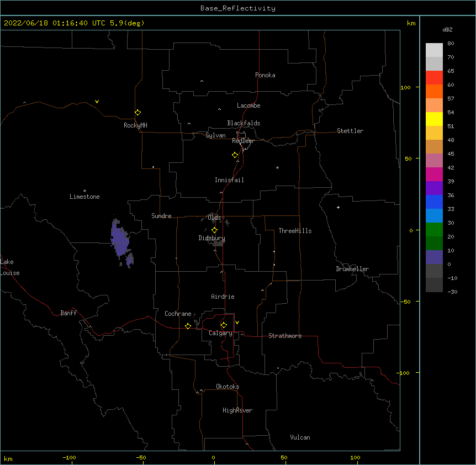Click the RedDeer city label
The width and height of the screenshot is (476, 465).
tap(243, 141)
